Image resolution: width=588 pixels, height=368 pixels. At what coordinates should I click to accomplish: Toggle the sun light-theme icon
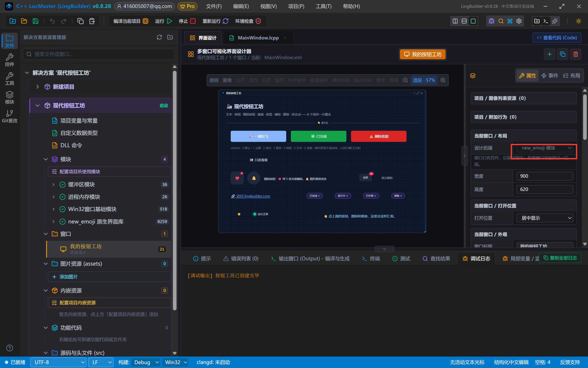(x=579, y=21)
